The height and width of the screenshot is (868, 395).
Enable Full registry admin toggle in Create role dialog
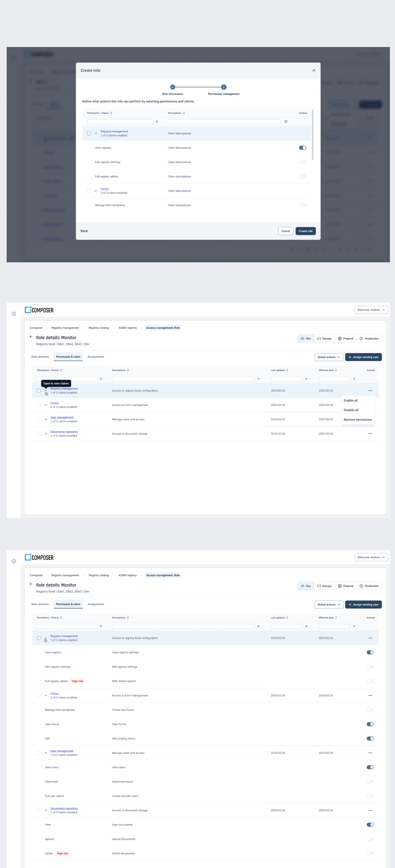pyautogui.click(x=302, y=176)
